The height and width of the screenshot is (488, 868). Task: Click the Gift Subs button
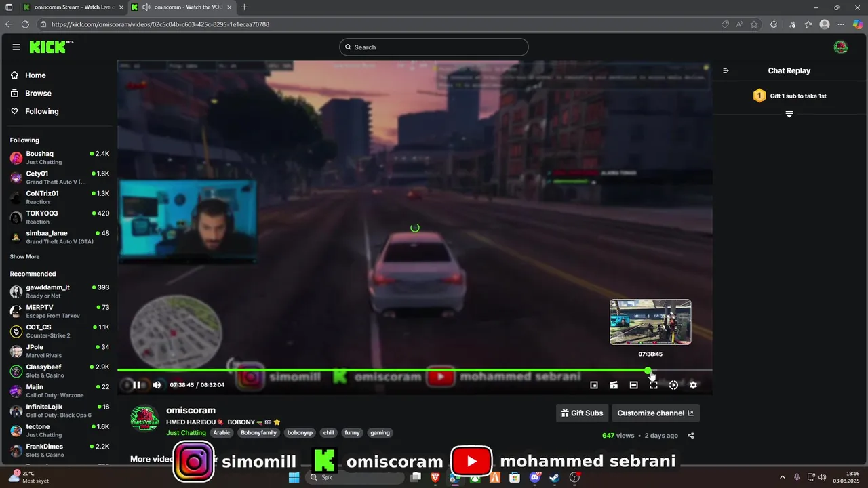582,413
